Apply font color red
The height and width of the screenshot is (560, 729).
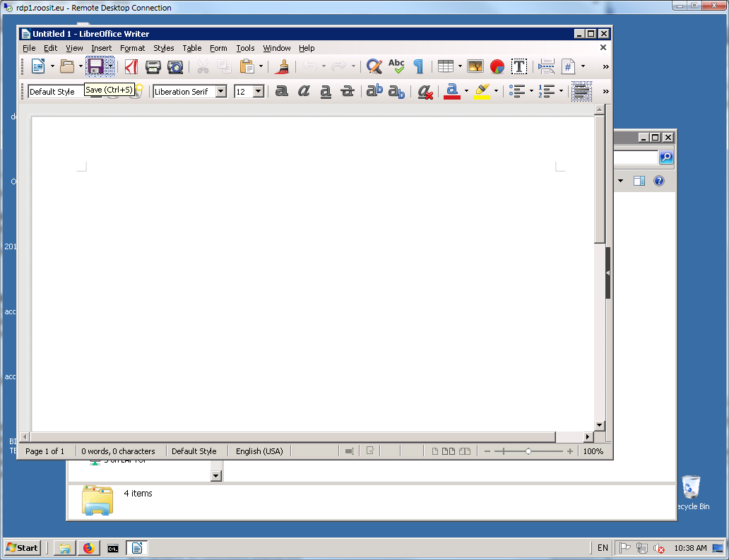pyautogui.click(x=452, y=91)
